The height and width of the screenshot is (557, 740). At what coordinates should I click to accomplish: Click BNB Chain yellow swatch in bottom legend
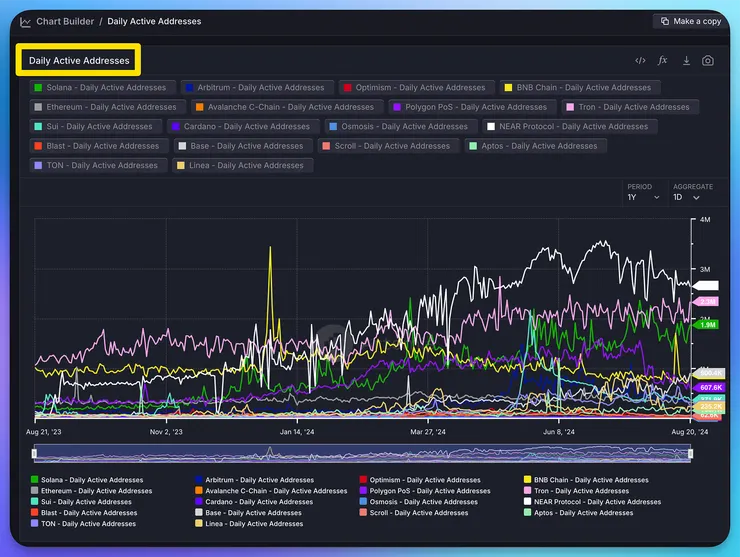(x=528, y=480)
